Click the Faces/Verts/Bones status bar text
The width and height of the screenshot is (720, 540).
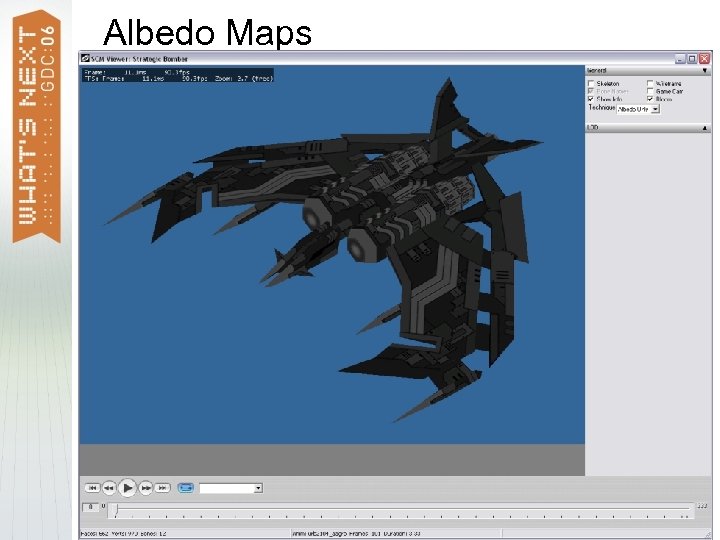pyautogui.click(x=123, y=534)
